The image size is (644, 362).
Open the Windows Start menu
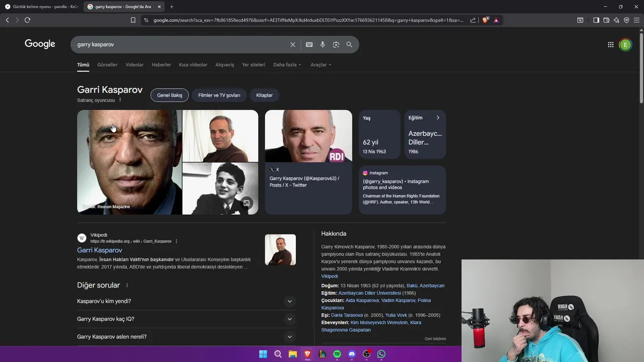point(263,354)
